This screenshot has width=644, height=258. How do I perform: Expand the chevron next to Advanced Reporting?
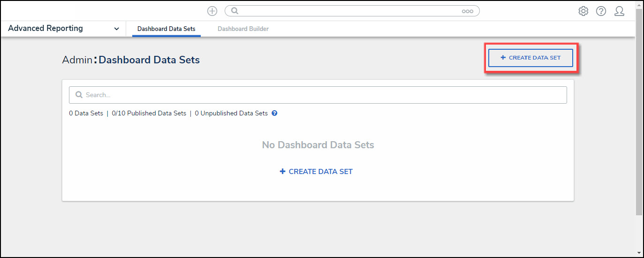click(116, 29)
